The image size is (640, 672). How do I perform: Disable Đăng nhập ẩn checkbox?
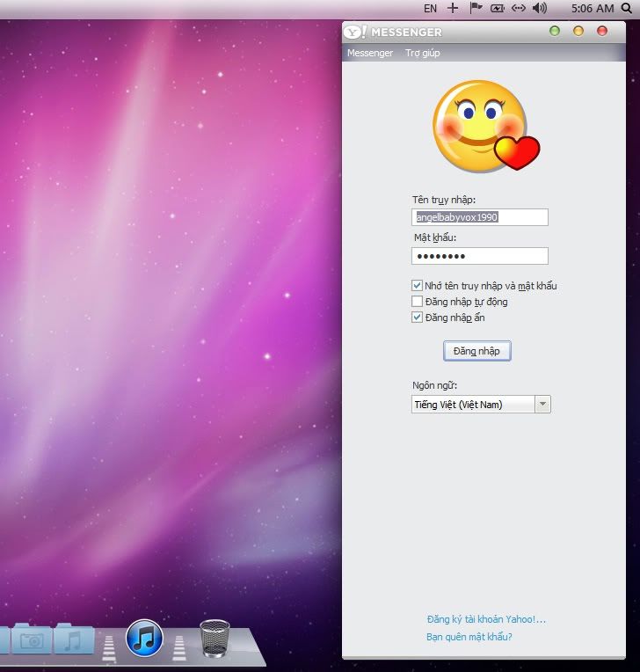(x=418, y=318)
